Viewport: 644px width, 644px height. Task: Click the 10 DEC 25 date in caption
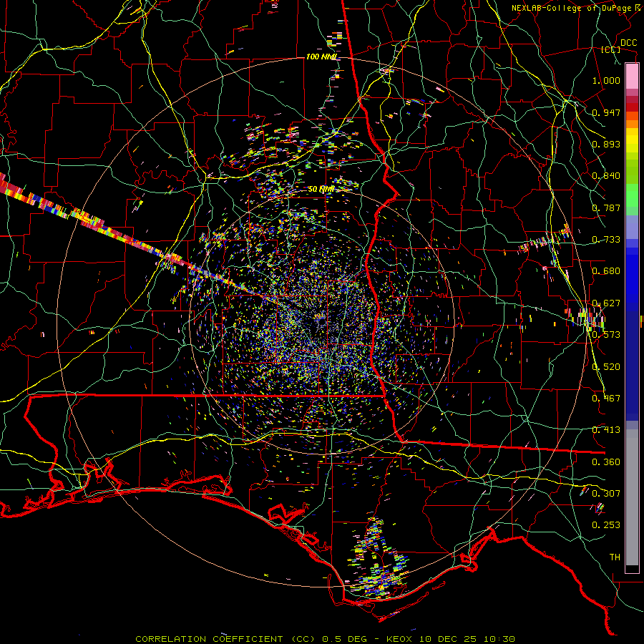coord(448,639)
